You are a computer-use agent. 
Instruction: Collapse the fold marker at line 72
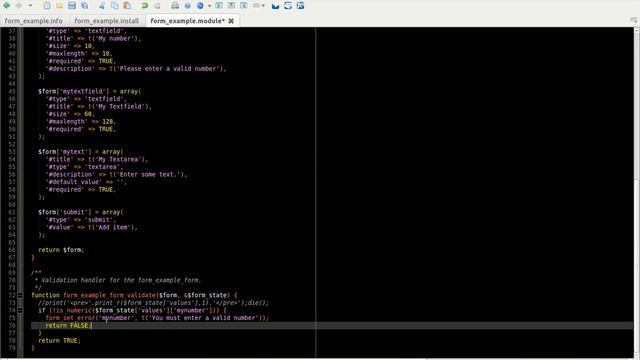tap(20, 295)
